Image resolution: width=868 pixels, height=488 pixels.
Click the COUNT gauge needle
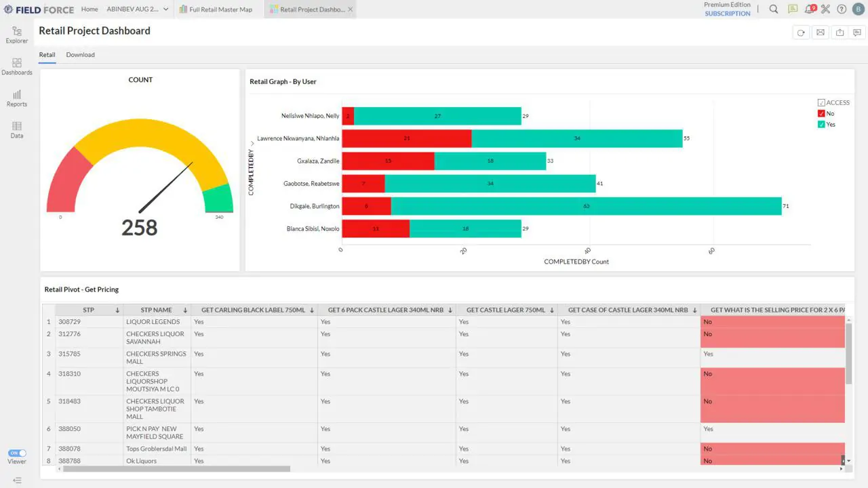pos(166,187)
